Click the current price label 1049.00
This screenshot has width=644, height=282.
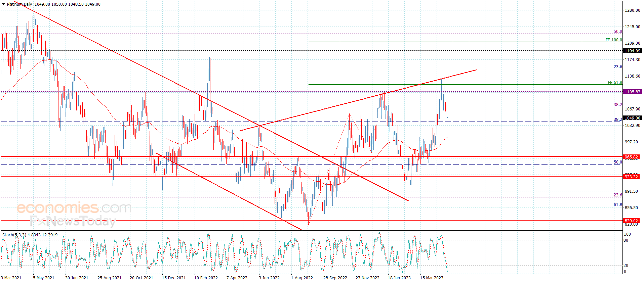point(632,118)
